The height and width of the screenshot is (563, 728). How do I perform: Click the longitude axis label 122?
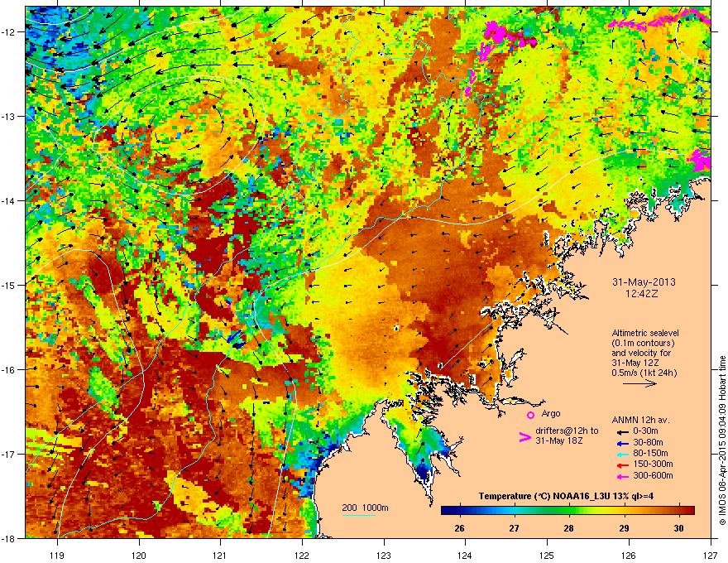click(302, 555)
